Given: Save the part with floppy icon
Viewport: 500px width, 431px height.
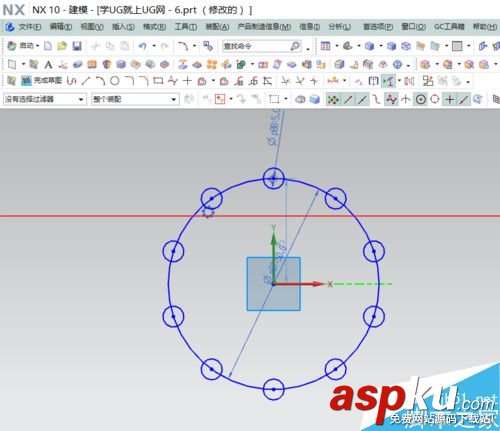Looking at the screenshot, I should [x=77, y=46].
